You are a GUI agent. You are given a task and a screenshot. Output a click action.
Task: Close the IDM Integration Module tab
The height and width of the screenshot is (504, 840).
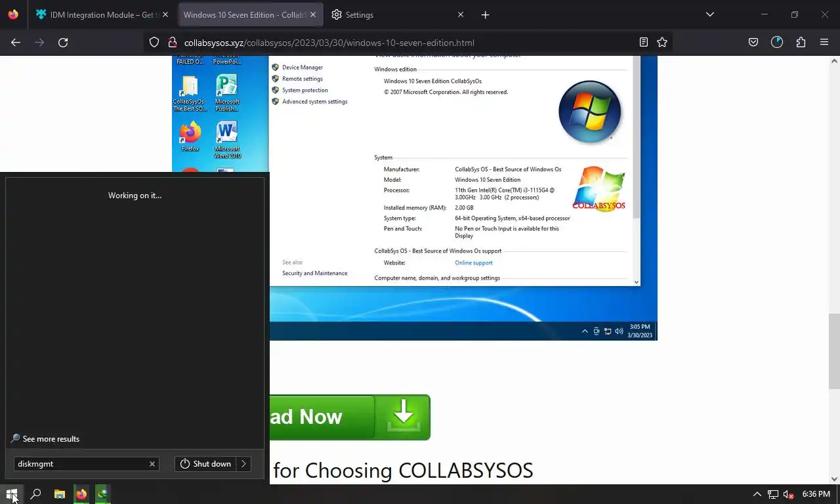[x=165, y=14]
